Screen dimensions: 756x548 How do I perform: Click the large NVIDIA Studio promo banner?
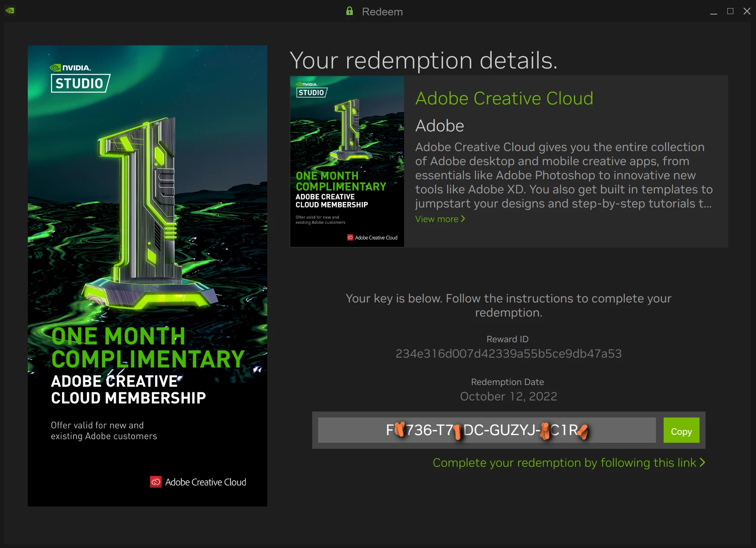point(148,276)
